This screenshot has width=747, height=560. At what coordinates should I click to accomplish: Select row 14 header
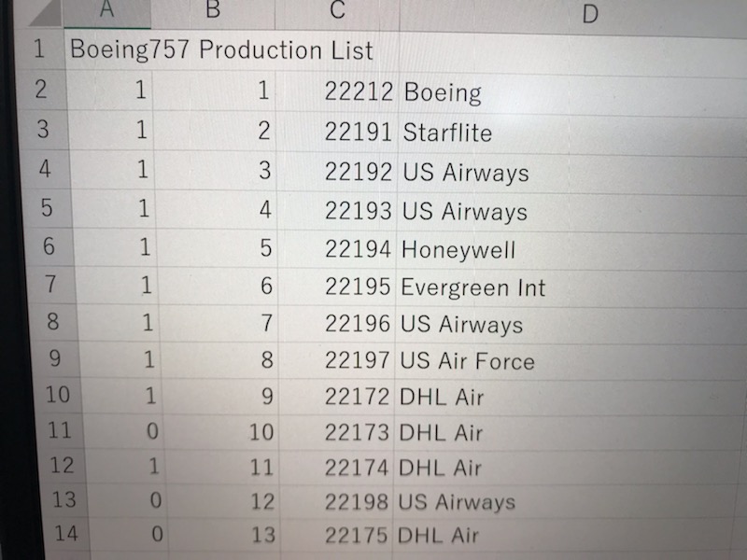tap(65, 533)
